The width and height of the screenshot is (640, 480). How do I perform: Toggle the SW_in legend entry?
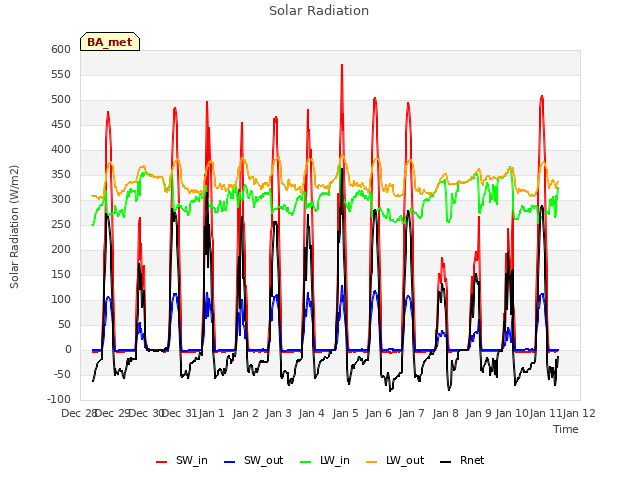tap(182, 460)
